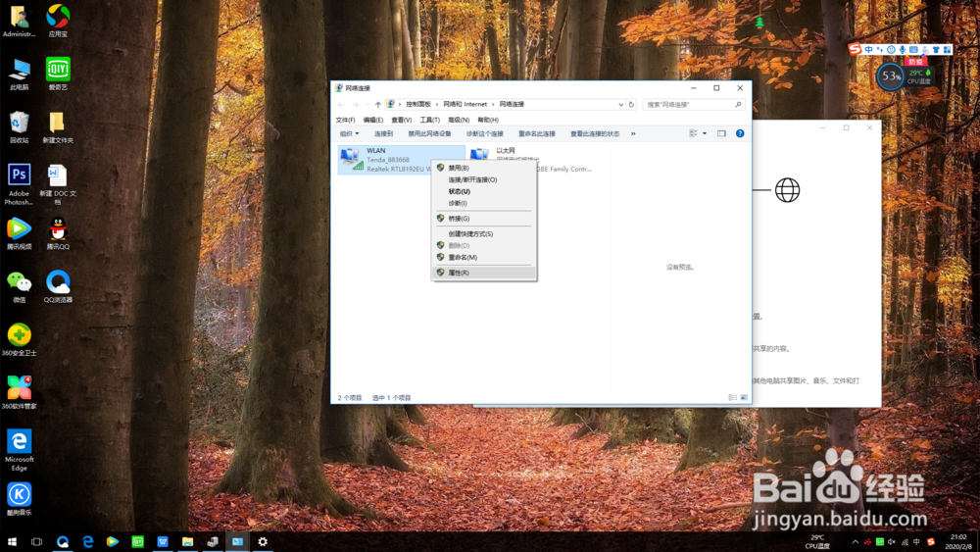Click 禁用此网络设备 toolbar button
Image resolution: width=980 pixels, height=552 pixels.
click(429, 133)
